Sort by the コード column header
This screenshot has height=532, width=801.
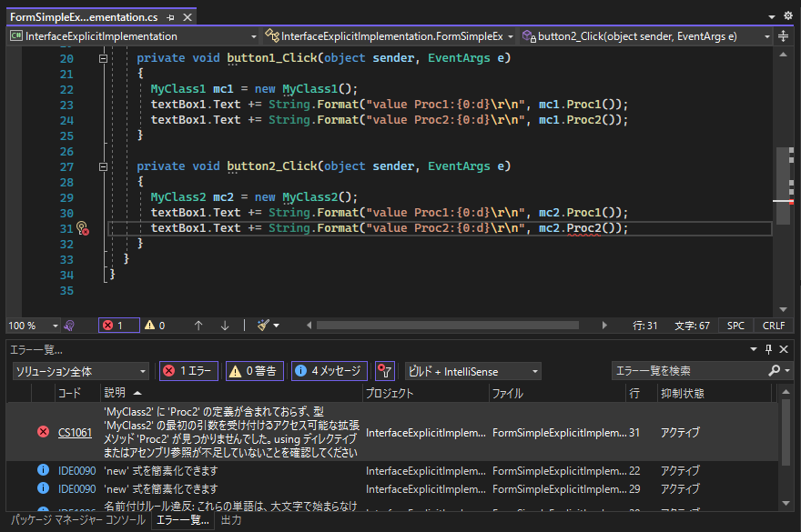tap(76, 393)
